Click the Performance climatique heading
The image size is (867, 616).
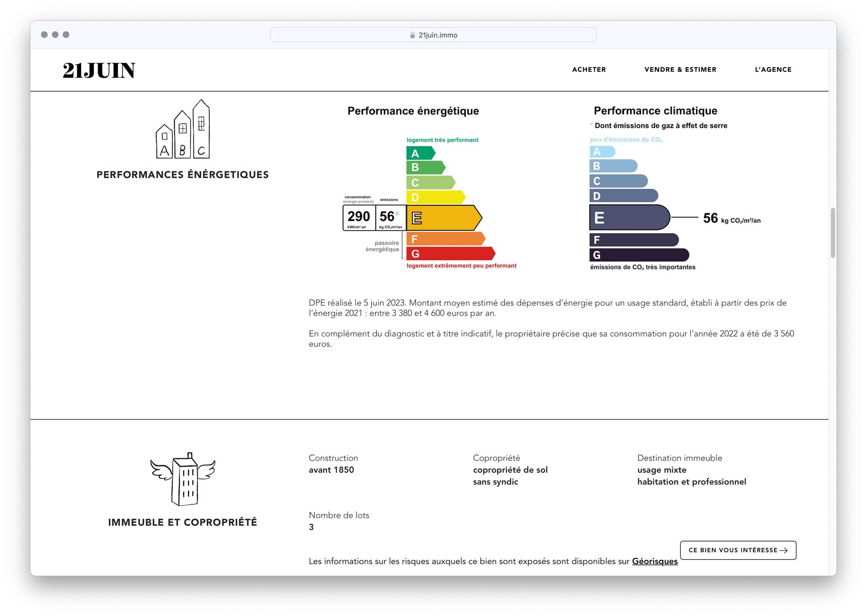click(655, 111)
